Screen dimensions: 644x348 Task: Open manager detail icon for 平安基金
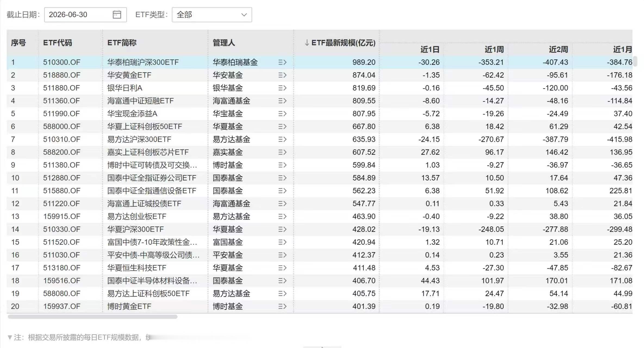pos(282,255)
